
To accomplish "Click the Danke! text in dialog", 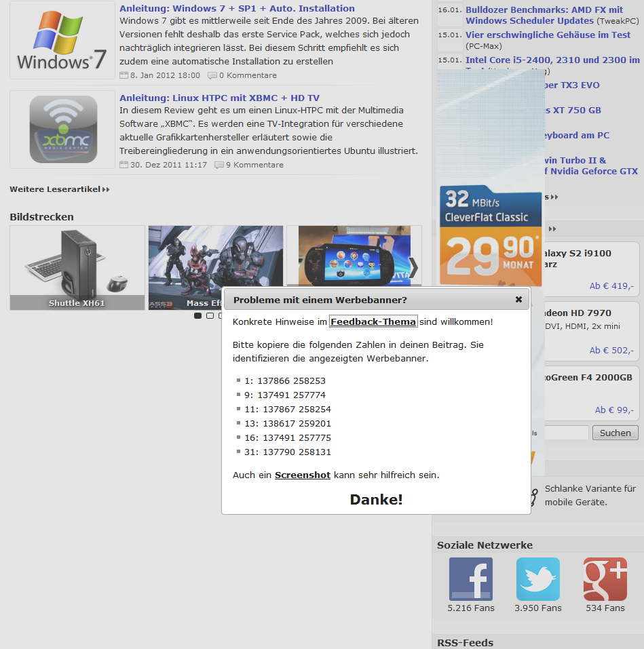I will 376,499.
